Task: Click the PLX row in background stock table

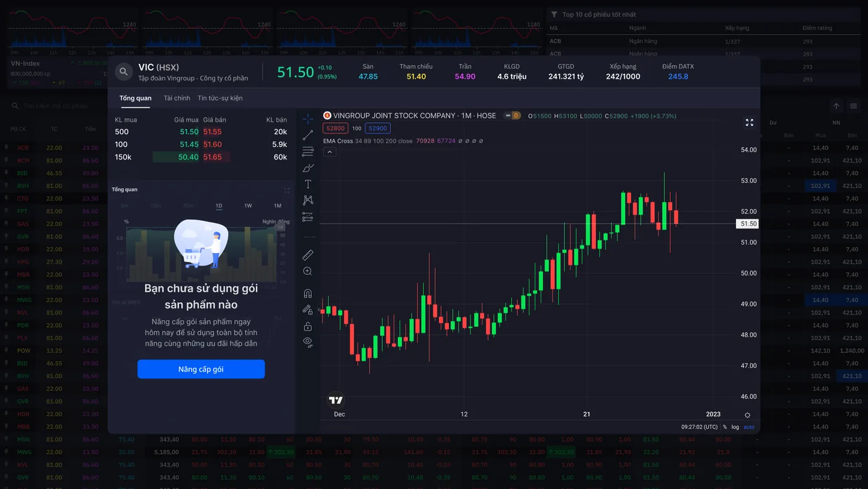Action: pos(434,338)
